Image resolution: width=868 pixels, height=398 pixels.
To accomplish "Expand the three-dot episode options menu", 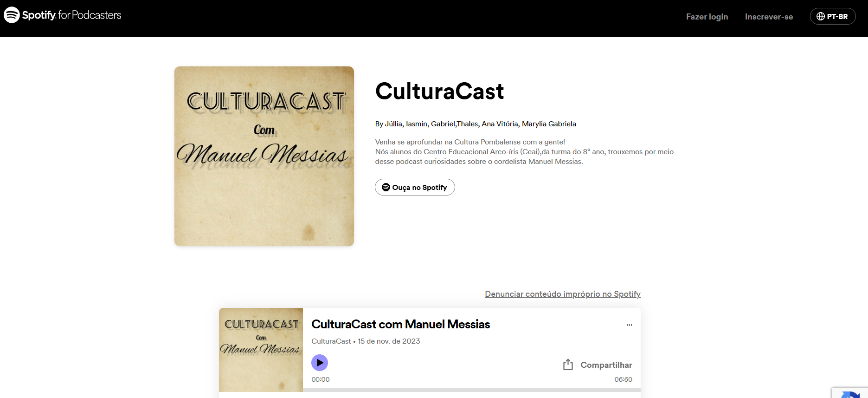I will pos(629,325).
